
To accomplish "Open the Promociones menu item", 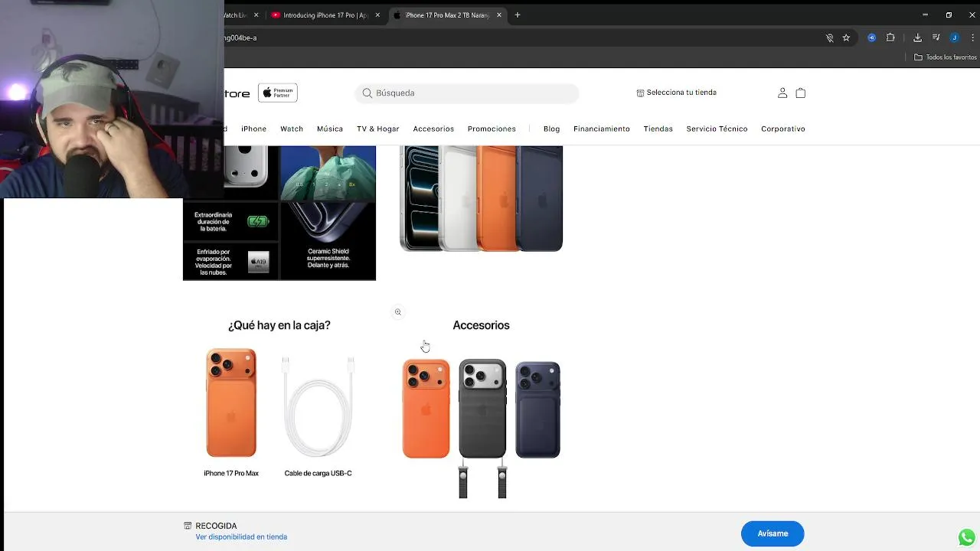I will coord(492,129).
